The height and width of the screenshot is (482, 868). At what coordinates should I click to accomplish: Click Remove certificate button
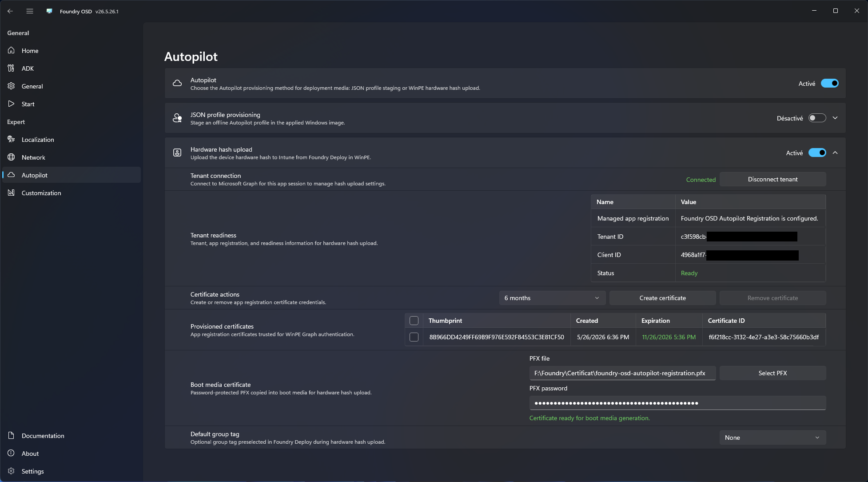pos(772,298)
